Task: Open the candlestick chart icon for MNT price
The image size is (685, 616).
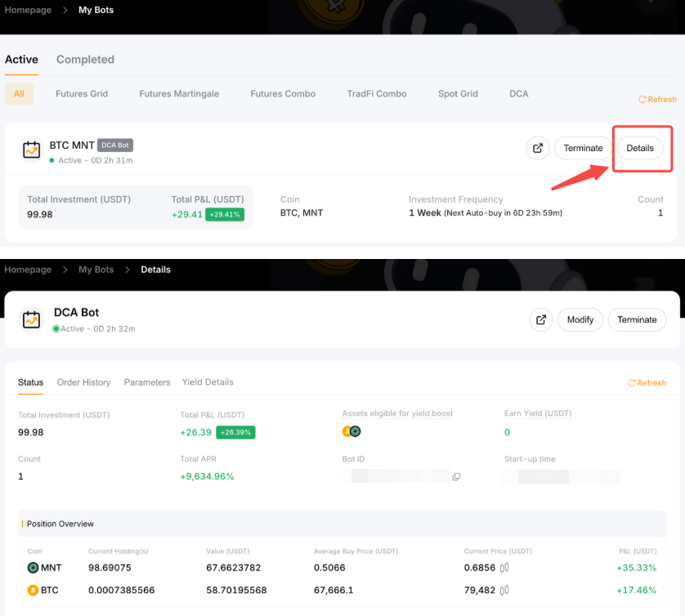Action: click(x=504, y=568)
